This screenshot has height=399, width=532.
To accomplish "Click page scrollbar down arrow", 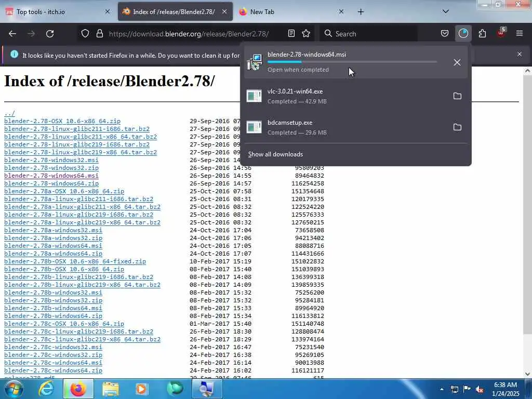I will pos(527,374).
